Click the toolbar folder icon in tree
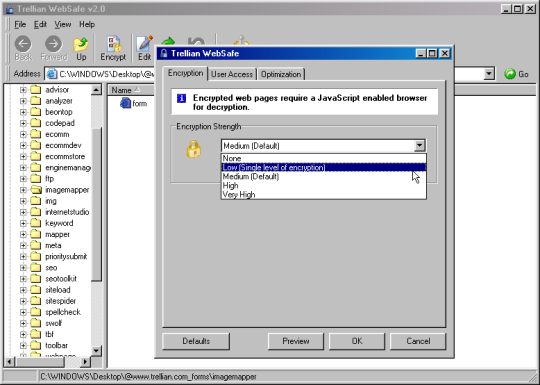The width and height of the screenshot is (540, 385). pyautogui.click(x=35, y=345)
